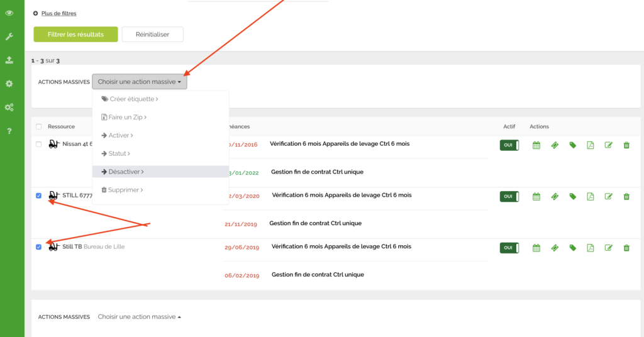The image size is (644, 337).
Task: Expand the bottom 'Choisir une action massive' dropdown
Action: coord(139,317)
